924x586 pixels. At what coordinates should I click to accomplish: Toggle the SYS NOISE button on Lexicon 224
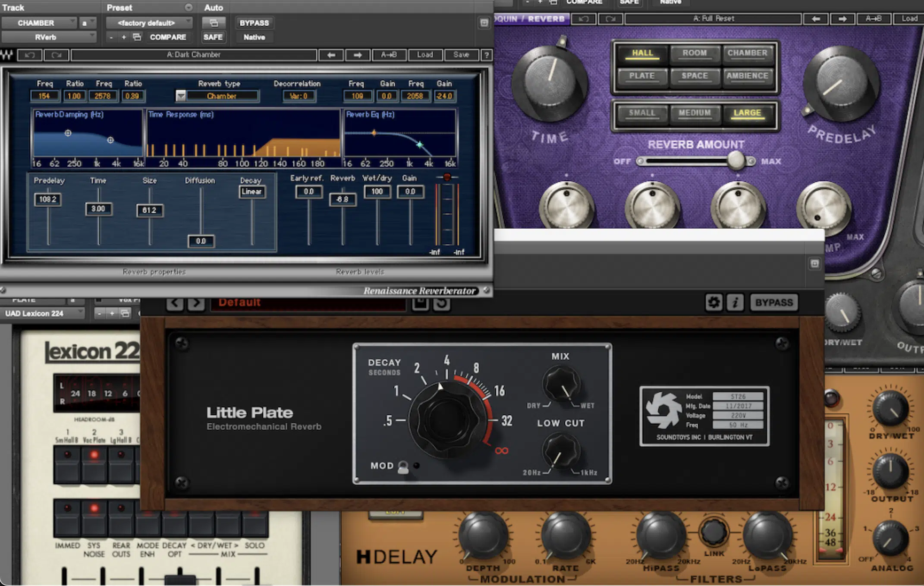pos(94,519)
